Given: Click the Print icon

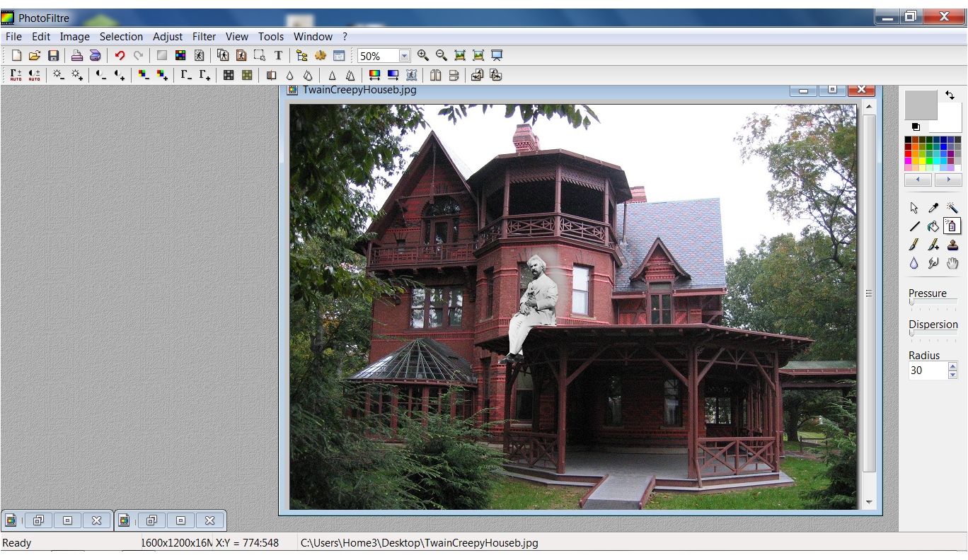Looking at the screenshot, I should (77, 56).
